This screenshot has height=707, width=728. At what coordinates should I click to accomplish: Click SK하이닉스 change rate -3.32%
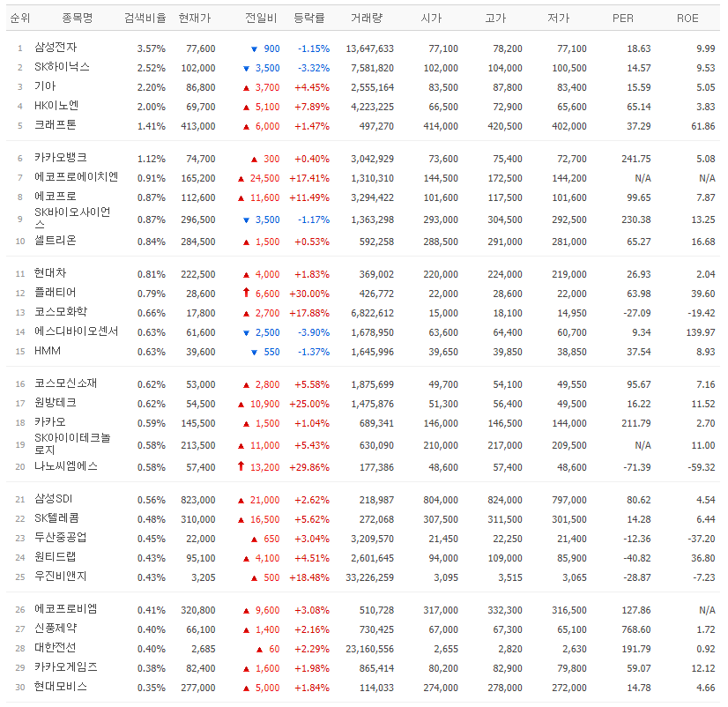(x=314, y=68)
